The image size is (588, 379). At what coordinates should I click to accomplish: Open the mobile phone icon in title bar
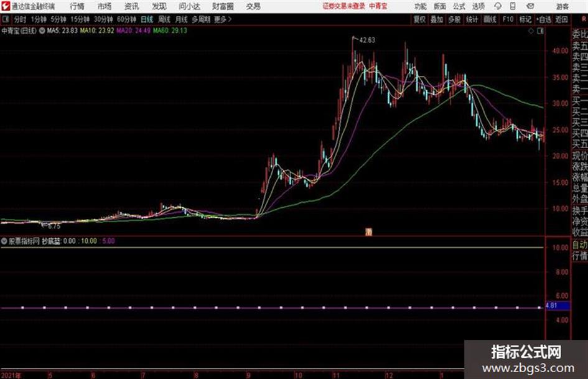click(512, 6)
